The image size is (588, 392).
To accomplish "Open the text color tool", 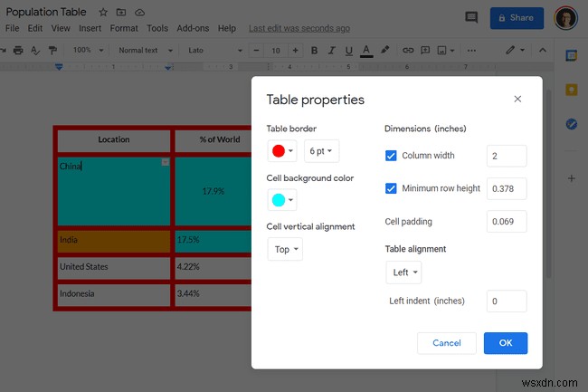I will (x=366, y=50).
